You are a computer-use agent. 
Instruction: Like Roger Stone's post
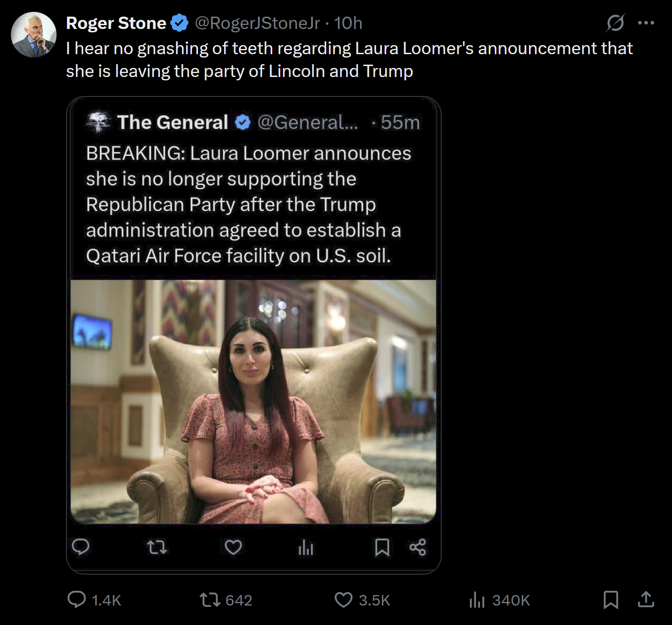click(343, 600)
